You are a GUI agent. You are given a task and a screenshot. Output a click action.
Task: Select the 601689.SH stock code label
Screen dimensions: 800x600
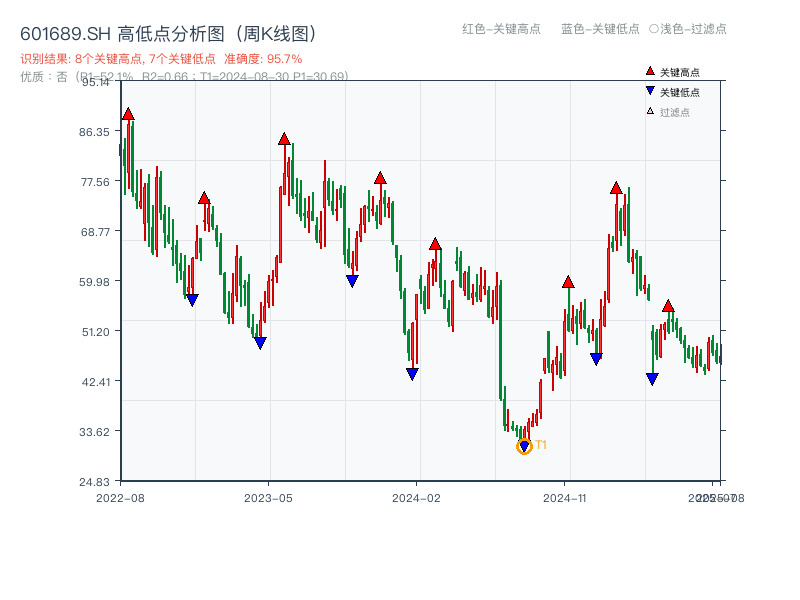click(58, 31)
